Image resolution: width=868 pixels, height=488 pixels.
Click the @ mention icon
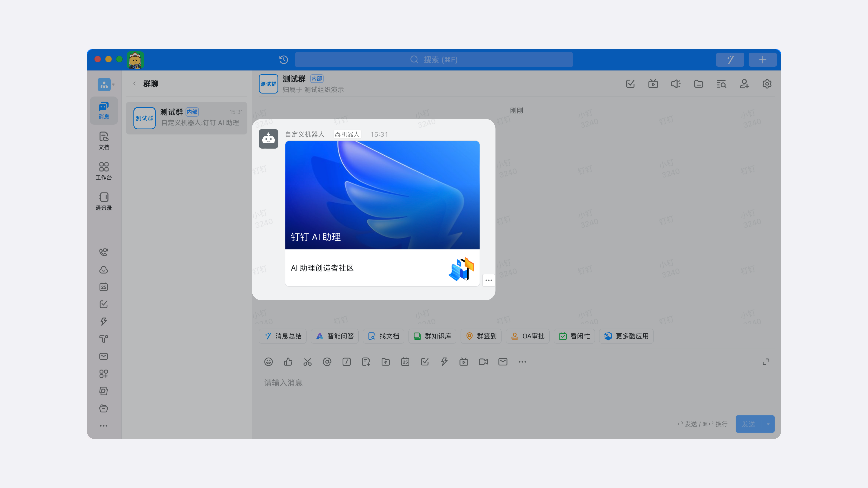[327, 362]
